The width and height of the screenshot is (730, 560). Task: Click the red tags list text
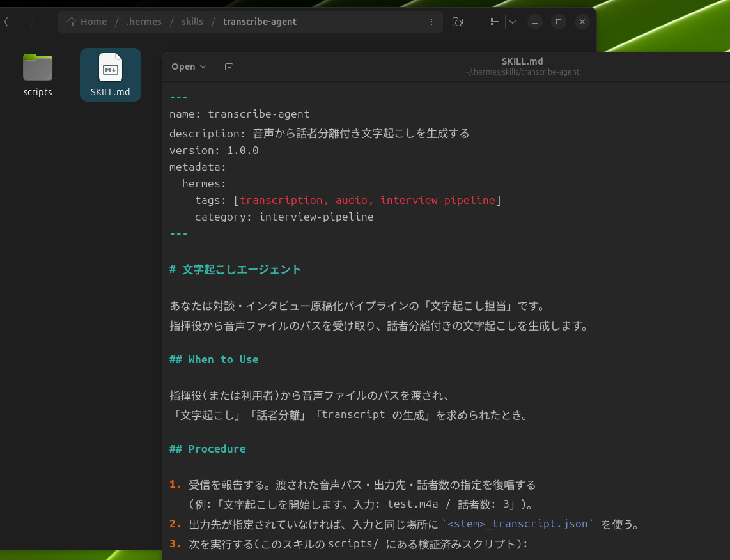(368, 200)
